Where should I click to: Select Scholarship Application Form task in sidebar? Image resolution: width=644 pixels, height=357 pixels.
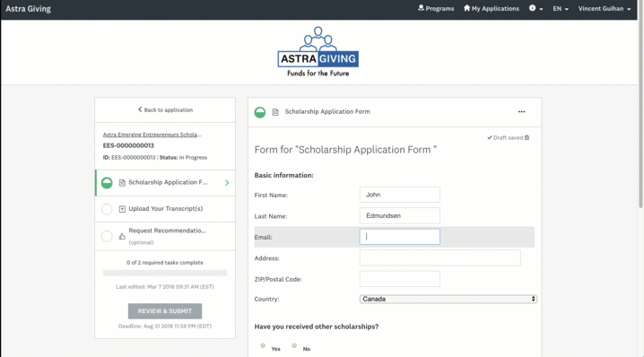coord(165,182)
